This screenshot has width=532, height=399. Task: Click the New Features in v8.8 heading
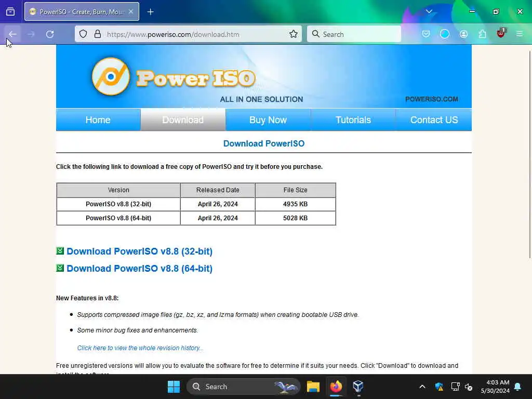pos(87,298)
